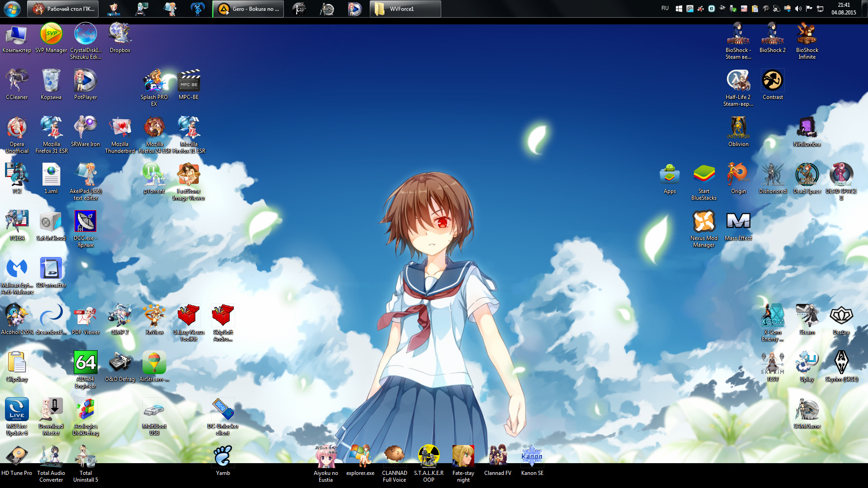Launch Start BlueStacks icon

[x=704, y=182]
